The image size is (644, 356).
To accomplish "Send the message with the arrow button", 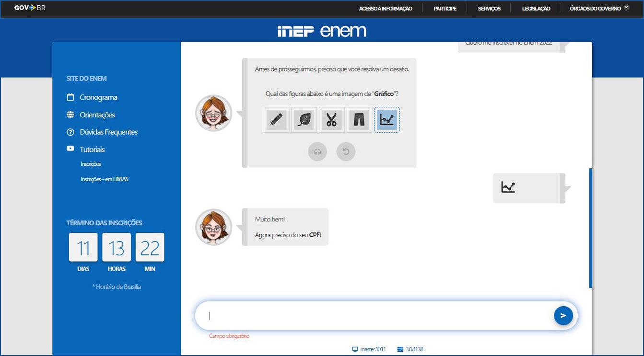I will [563, 316].
